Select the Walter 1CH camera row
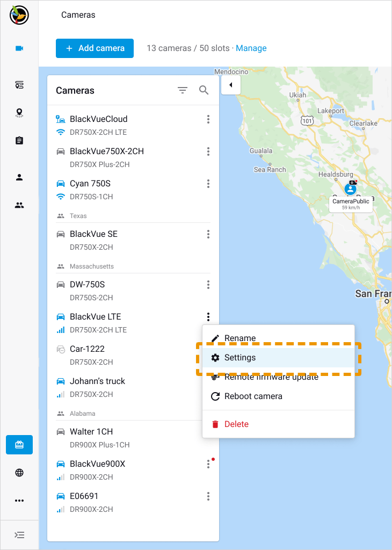The image size is (392, 550). [125, 438]
